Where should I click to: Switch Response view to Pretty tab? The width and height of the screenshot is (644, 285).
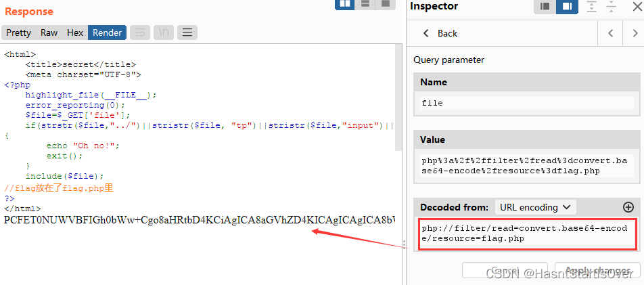18,32
